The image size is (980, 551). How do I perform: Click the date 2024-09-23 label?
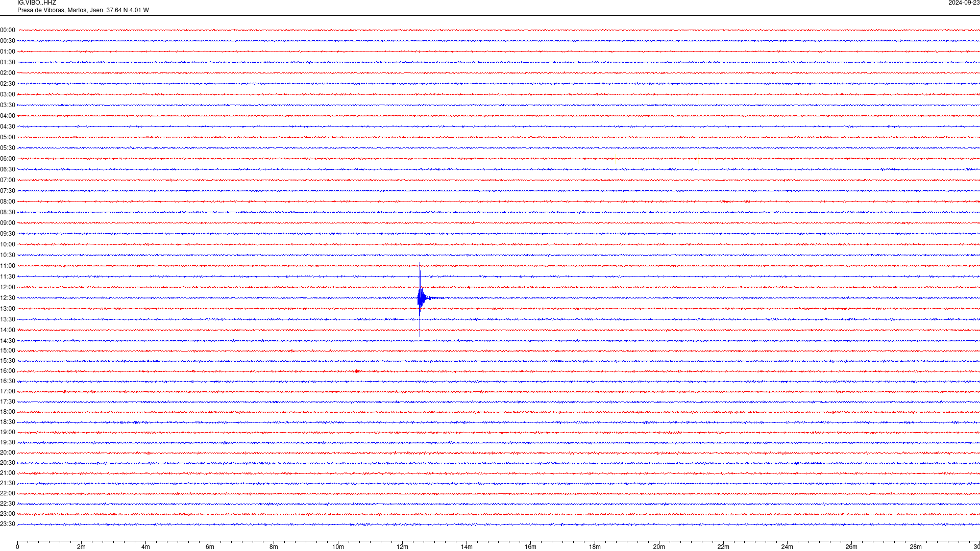coord(964,3)
